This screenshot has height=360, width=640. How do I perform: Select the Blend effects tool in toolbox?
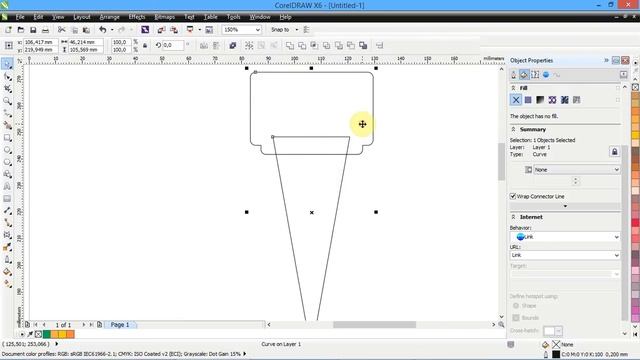pos(7,235)
